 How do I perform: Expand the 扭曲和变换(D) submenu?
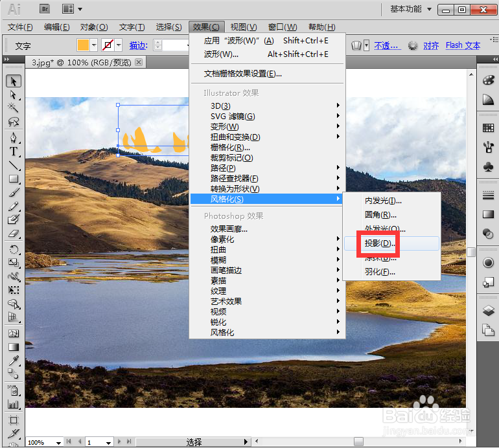point(267,137)
